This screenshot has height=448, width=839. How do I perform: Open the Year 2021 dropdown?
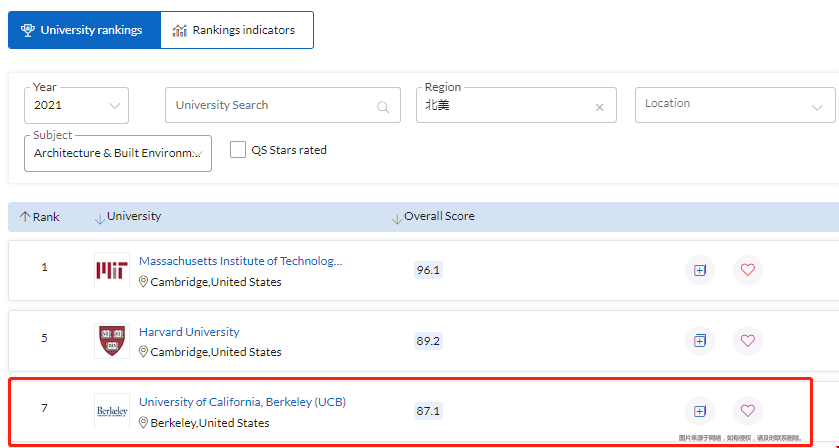tap(77, 105)
